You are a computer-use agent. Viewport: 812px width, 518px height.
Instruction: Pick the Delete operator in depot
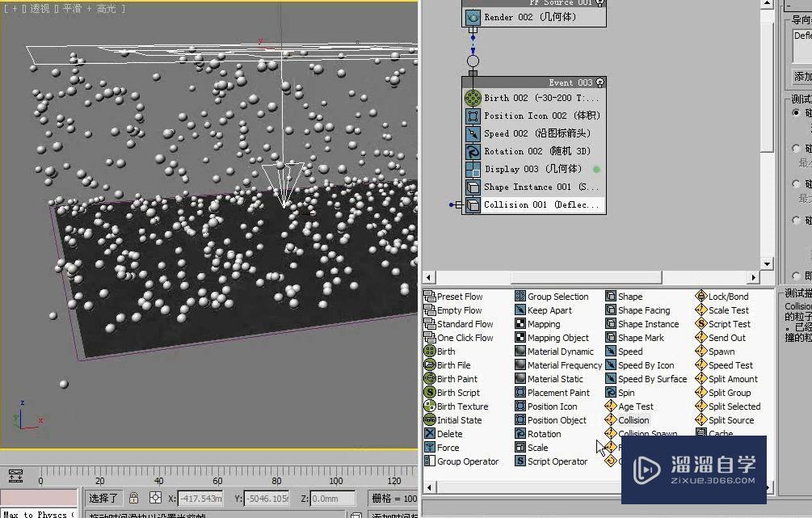(x=444, y=434)
